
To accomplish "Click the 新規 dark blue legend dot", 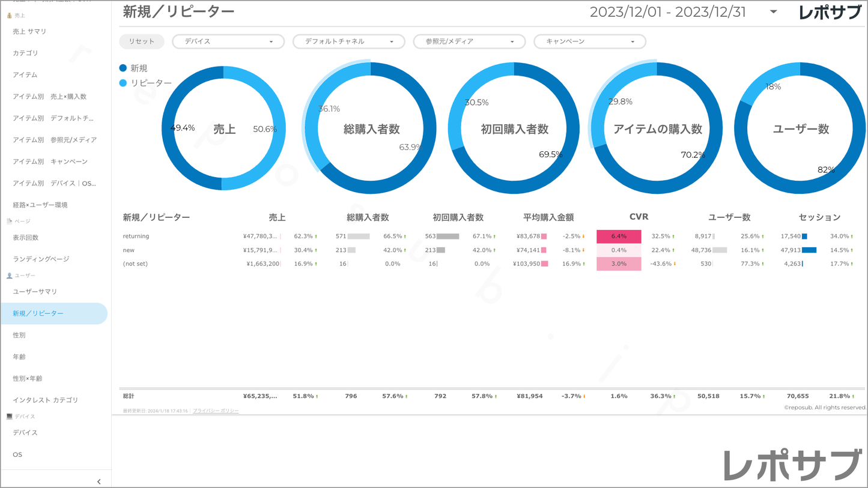I will pyautogui.click(x=123, y=68).
